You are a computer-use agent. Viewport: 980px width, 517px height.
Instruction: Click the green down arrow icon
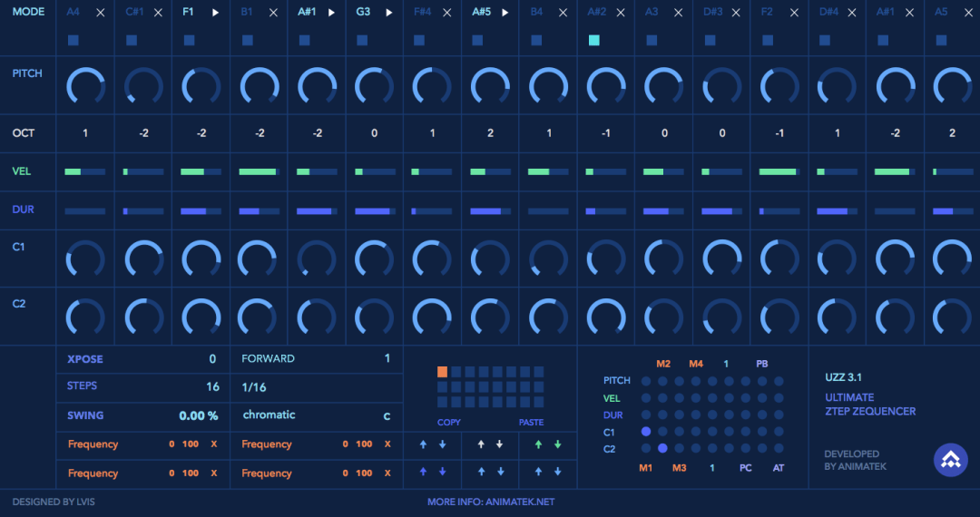pyautogui.click(x=557, y=444)
